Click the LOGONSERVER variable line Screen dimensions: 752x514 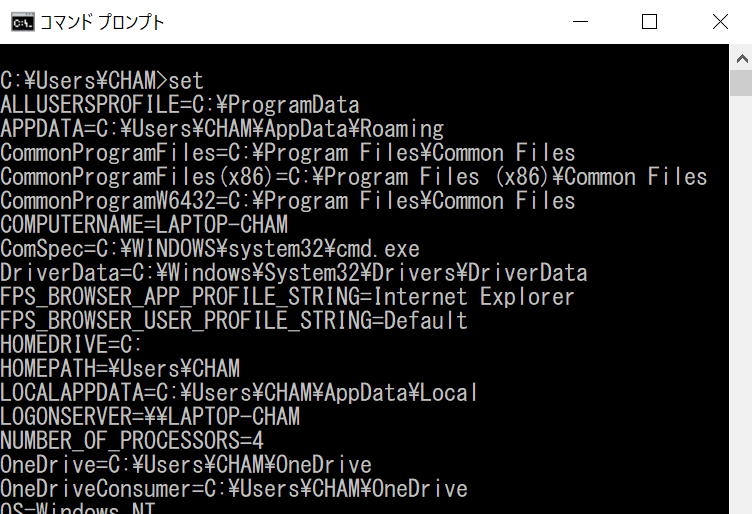[x=150, y=417]
